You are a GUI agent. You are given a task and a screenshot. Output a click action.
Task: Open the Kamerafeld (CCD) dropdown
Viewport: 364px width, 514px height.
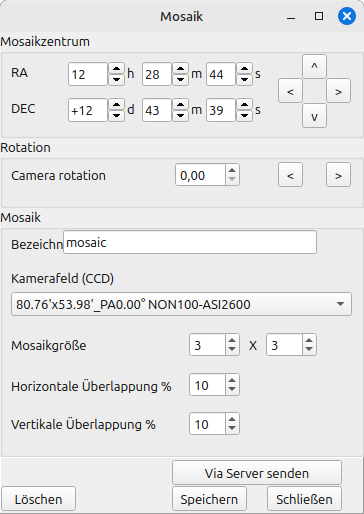(181, 304)
